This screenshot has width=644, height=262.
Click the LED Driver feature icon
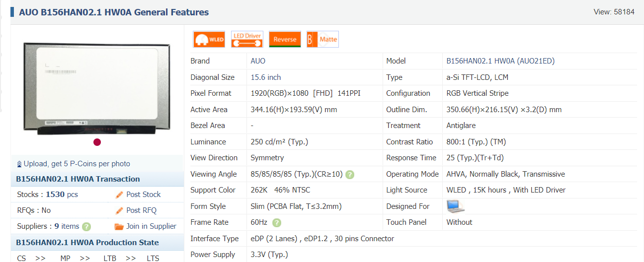[x=247, y=39]
